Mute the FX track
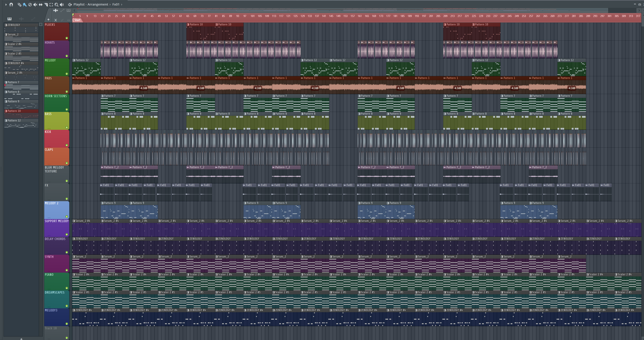This screenshot has width=644, height=340. [67, 199]
